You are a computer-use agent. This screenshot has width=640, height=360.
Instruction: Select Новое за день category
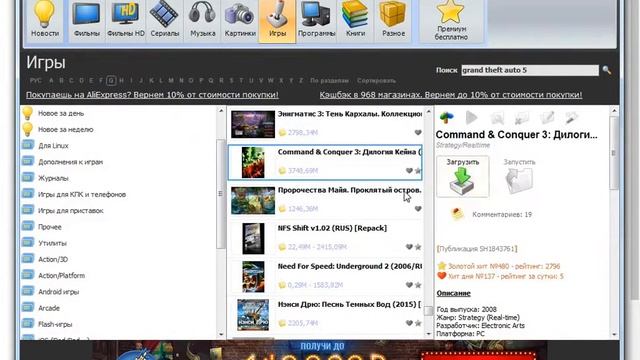61,113
